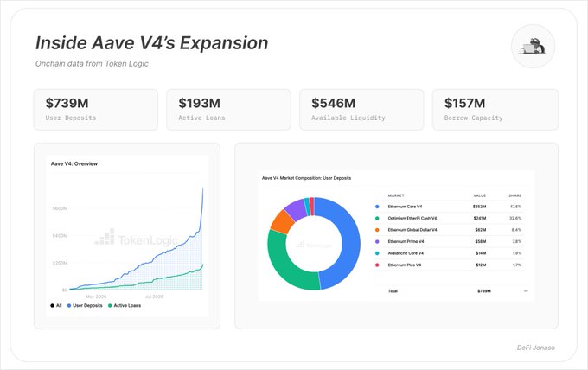Screen dimensions: 588x370
Task: Click the Total row label in table
Action: point(393,291)
